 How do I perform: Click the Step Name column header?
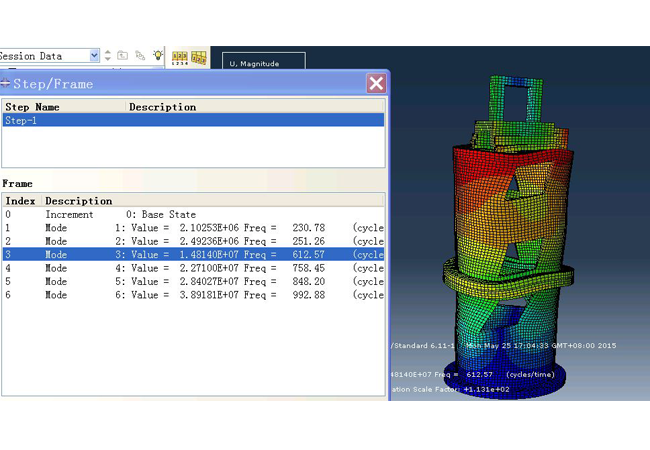point(62,107)
